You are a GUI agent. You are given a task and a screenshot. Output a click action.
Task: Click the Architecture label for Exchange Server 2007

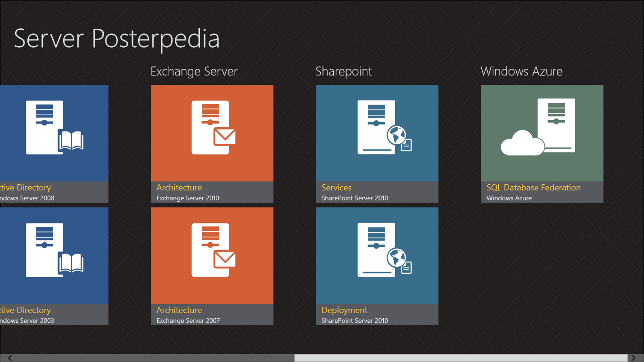coord(179,310)
